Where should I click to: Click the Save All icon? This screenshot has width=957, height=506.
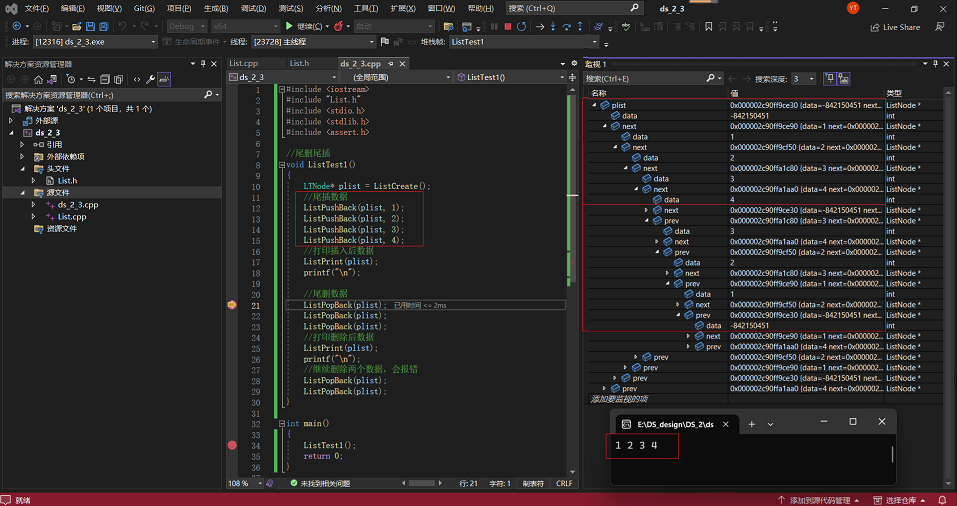click(104, 26)
